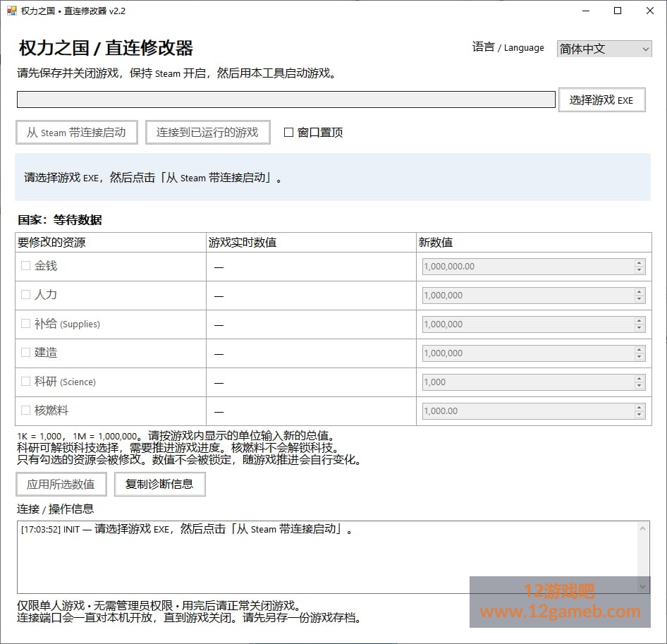Click the app icon in the title bar
Screen dimensions: 667x644
click(x=11, y=11)
